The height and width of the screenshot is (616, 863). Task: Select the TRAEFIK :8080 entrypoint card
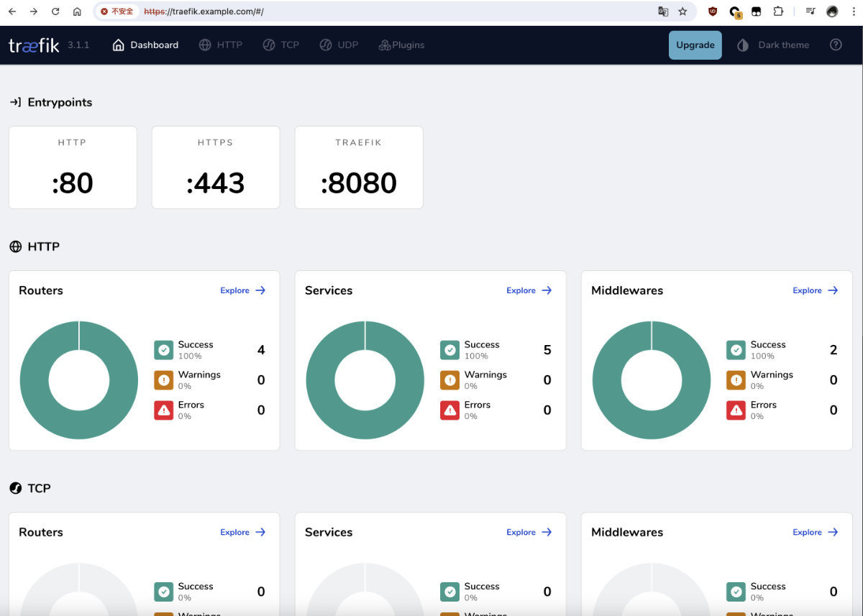[359, 167]
